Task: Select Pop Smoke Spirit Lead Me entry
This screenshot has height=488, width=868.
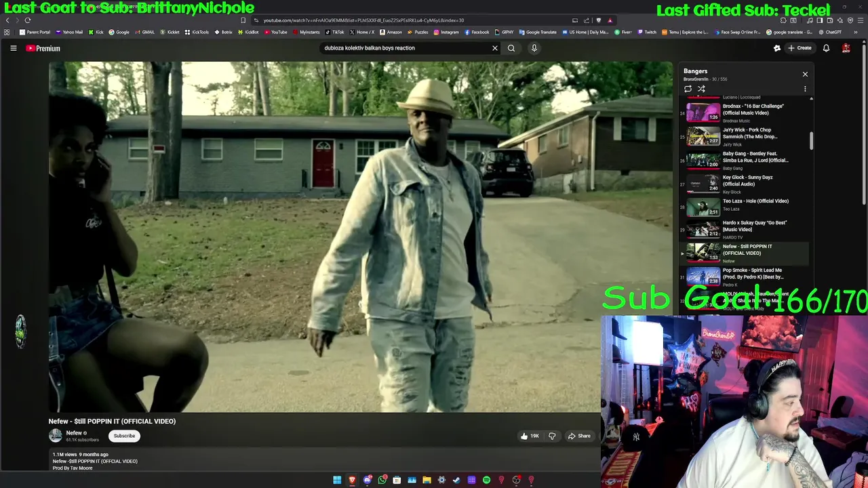Action: [x=745, y=277]
